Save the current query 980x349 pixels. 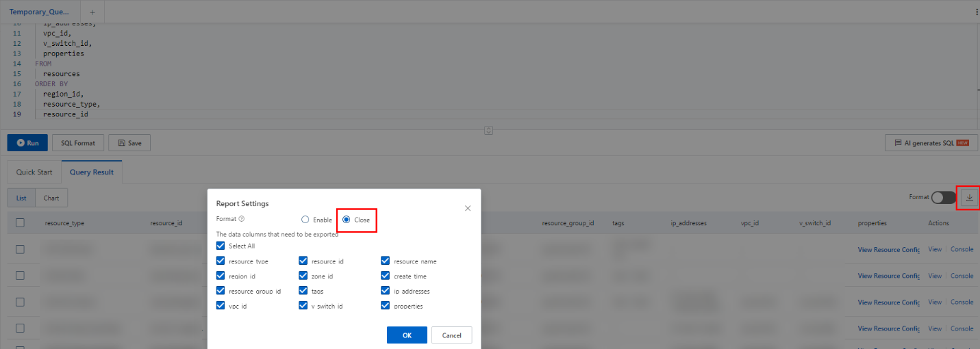129,143
